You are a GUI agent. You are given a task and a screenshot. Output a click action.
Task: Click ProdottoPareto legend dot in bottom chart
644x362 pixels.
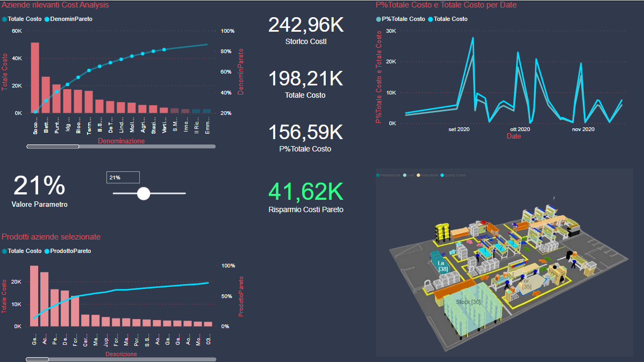tap(47, 251)
